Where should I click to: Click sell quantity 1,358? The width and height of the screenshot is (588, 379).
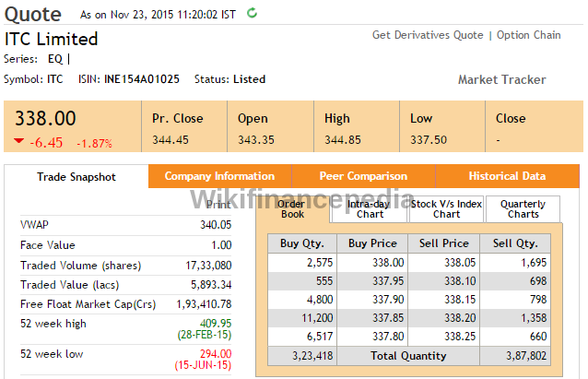click(534, 318)
